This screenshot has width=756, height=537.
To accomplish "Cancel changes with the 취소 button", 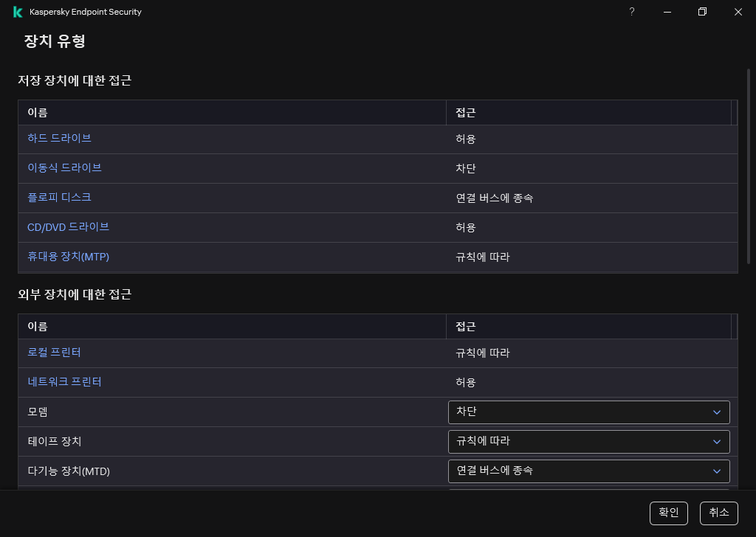I will click(718, 513).
